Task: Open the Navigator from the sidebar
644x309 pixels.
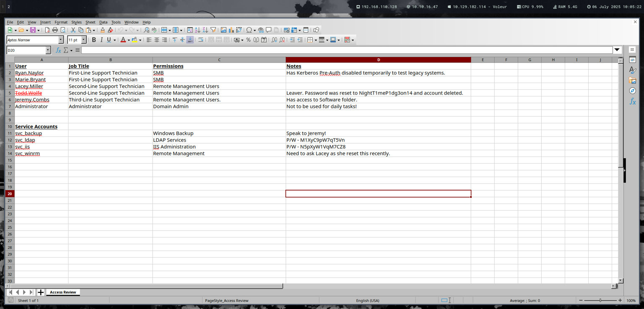Action: point(632,91)
